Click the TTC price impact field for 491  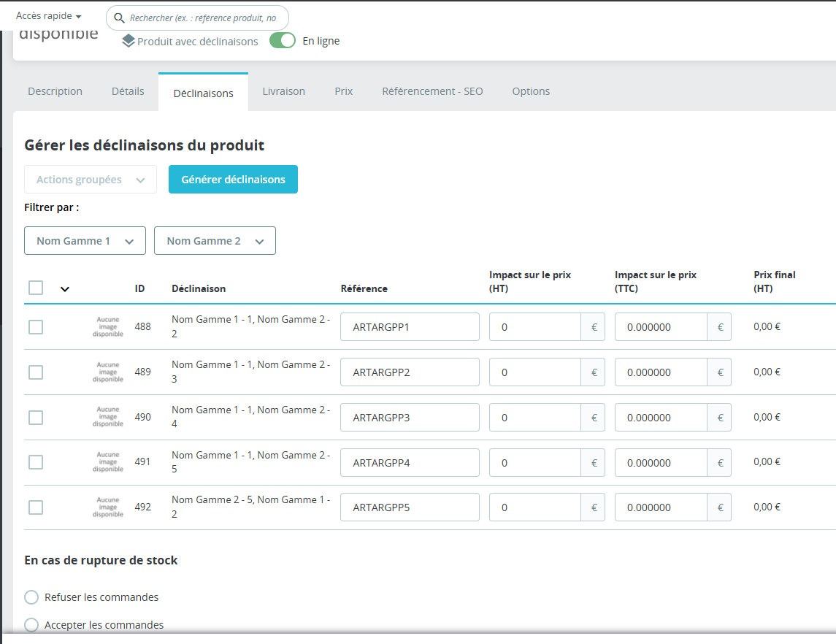click(661, 463)
